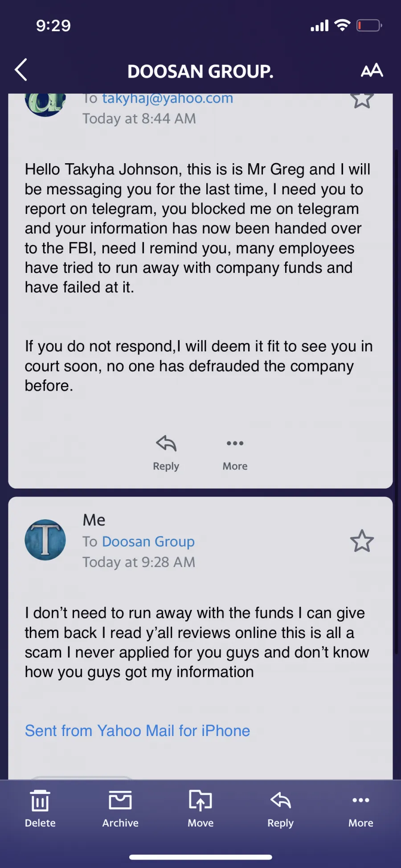Star the message sent by Me
The image size is (401, 868).
(362, 541)
